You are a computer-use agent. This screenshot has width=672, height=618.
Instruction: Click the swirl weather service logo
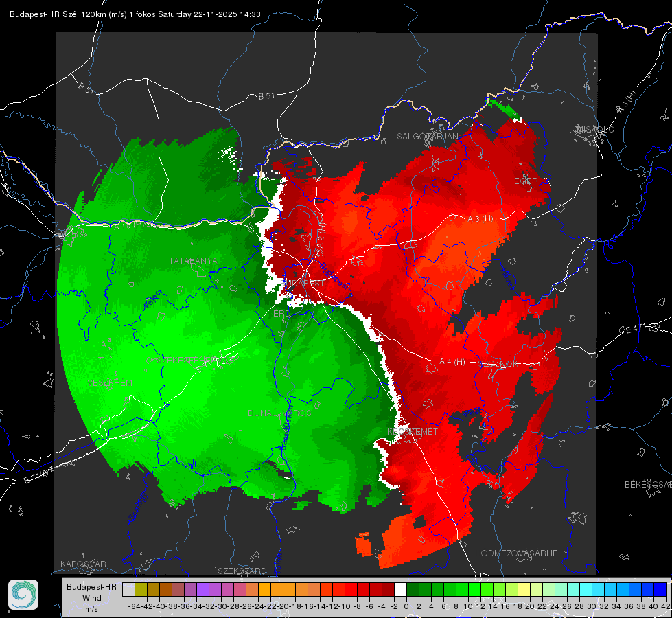coord(23,595)
